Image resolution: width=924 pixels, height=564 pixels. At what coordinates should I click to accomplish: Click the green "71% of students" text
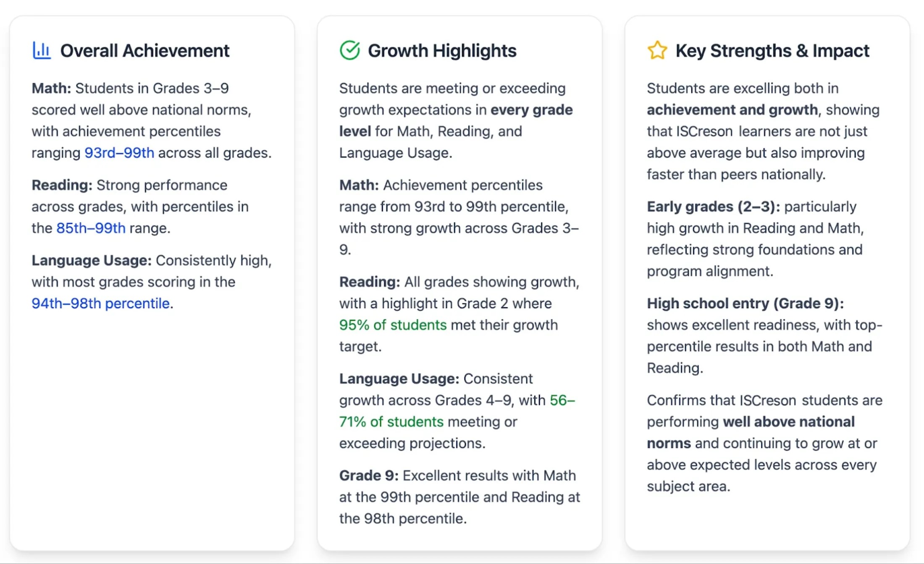[391, 422]
